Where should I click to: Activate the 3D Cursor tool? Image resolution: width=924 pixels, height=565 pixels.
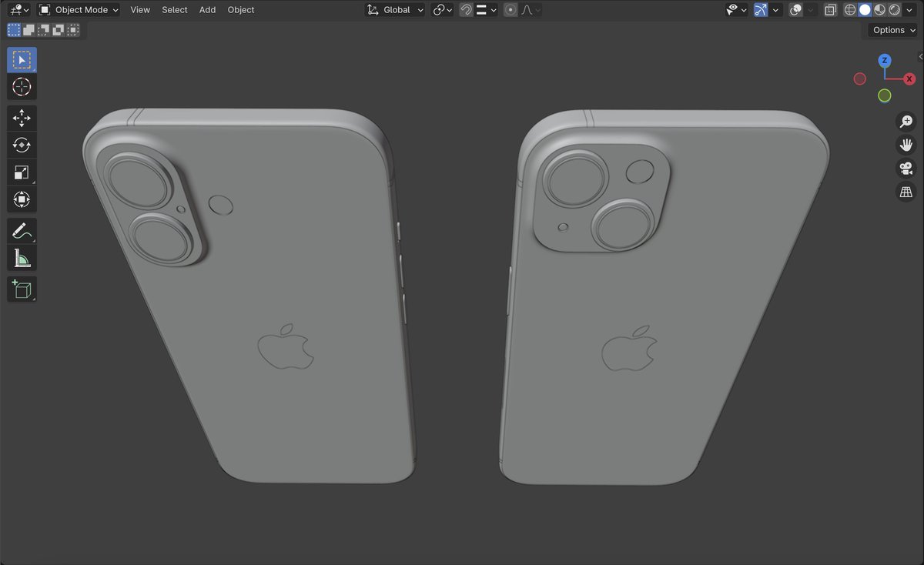coord(22,87)
